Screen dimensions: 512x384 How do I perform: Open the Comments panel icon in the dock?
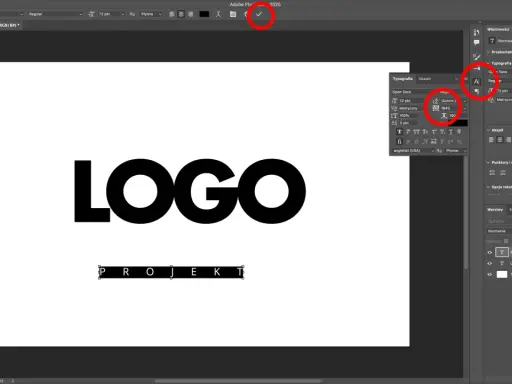(x=476, y=42)
